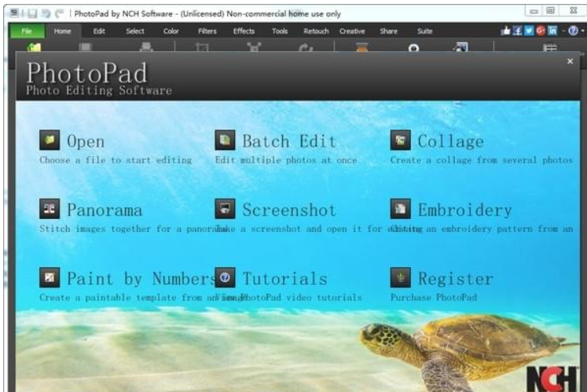Click the Embroidery label

pos(465,210)
